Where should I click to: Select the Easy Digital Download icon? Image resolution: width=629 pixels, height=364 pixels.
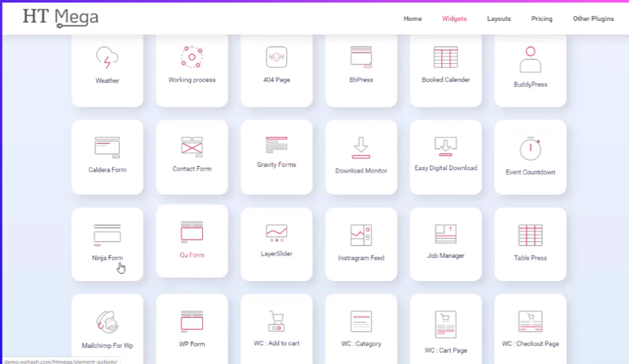point(446,146)
